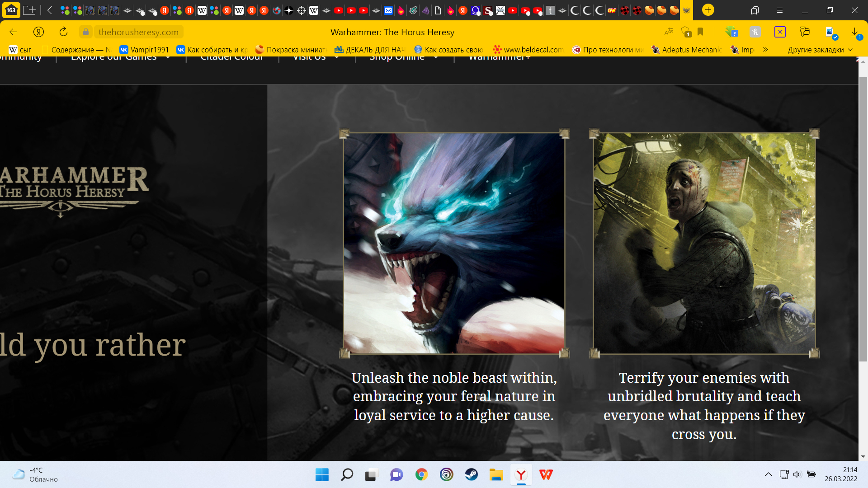Switch to the blue mail tab
This screenshot has height=488, width=868.
(x=388, y=10)
